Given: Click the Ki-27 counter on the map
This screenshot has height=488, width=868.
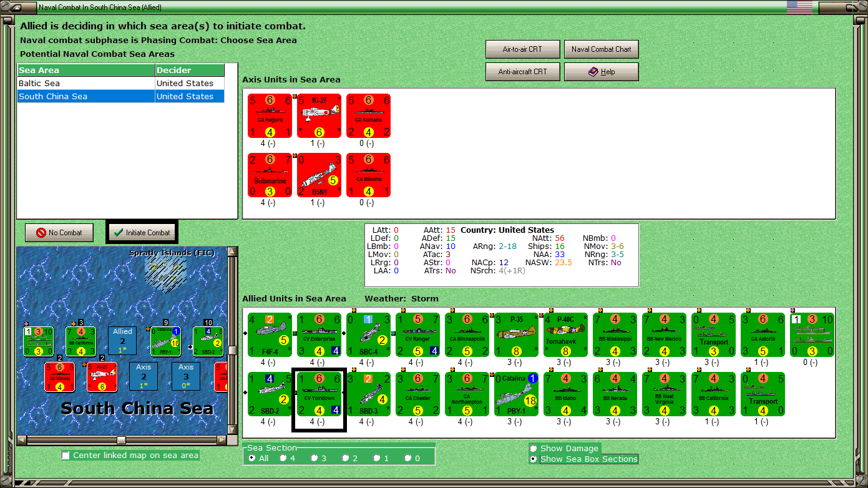Looking at the screenshot, I should click(103, 377).
